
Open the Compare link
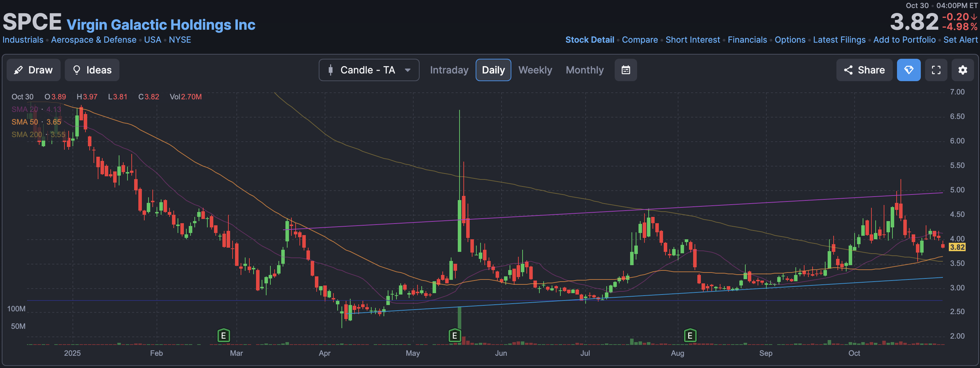(640, 40)
